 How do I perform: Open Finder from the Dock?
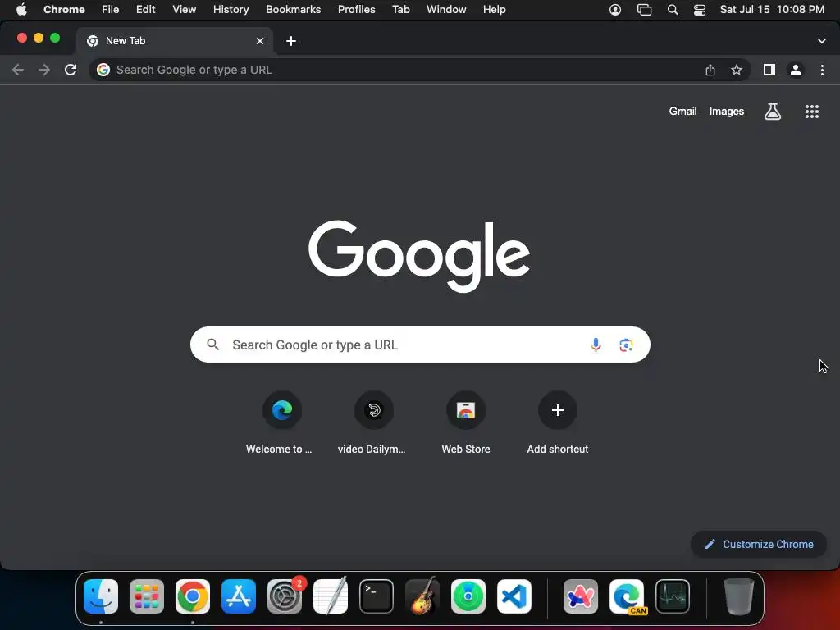point(101,596)
